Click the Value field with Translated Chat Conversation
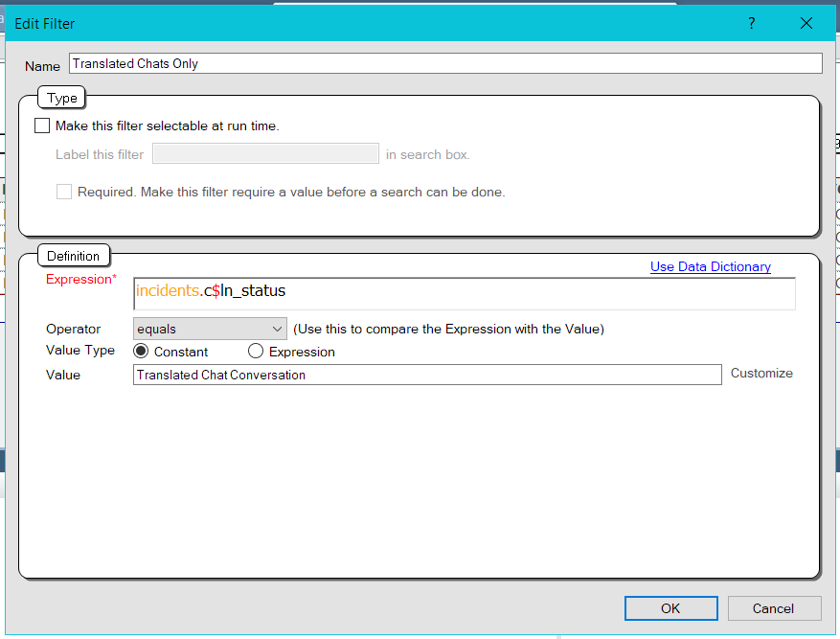 pyautogui.click(x=426, y=375)
